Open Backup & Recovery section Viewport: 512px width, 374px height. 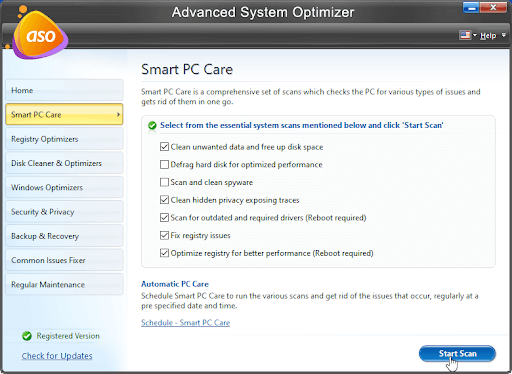(x=64, y=236)
